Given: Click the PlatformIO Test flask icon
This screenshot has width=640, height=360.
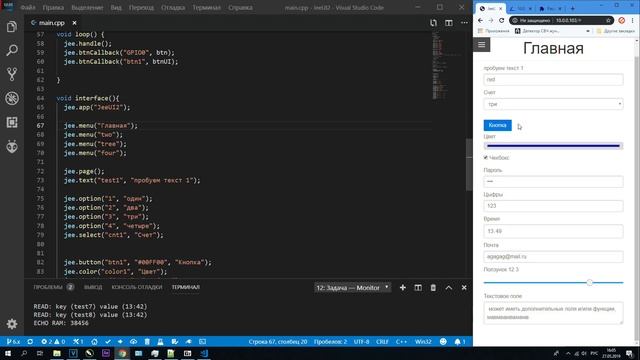Looking at the screenshot, I should coord(160,342).
